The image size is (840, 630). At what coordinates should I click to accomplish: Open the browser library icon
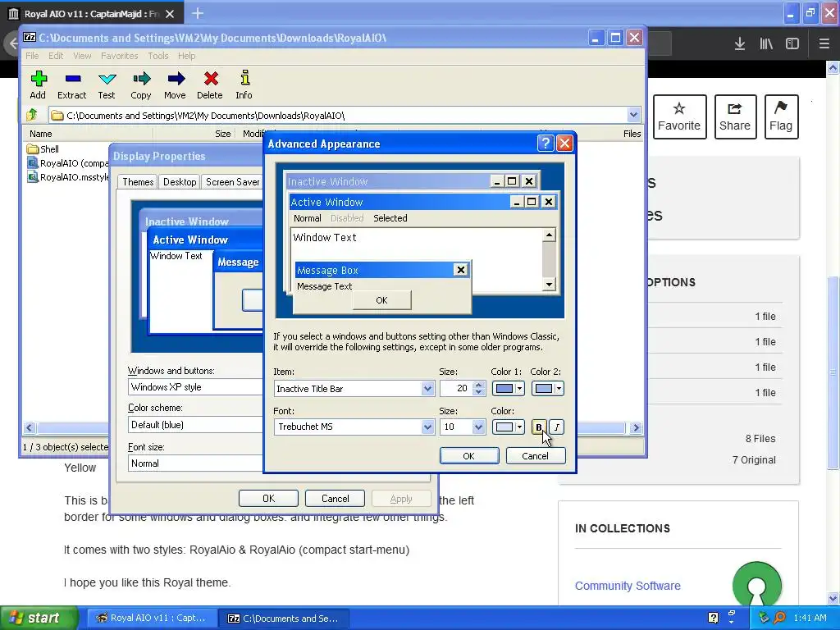(x=766, y=43)
